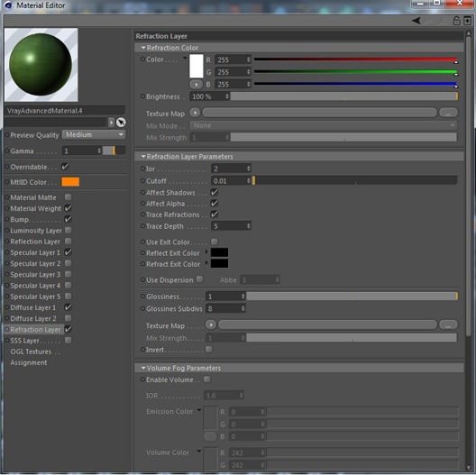Toggle Trace Refractions checkbox
This screenshot has width=476, height=475.
[214, 215]
